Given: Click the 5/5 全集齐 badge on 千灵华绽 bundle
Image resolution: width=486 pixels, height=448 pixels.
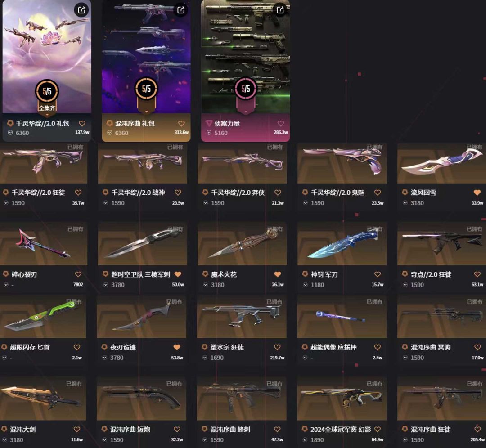Looking at the screenshot, I should coord(47,95).
